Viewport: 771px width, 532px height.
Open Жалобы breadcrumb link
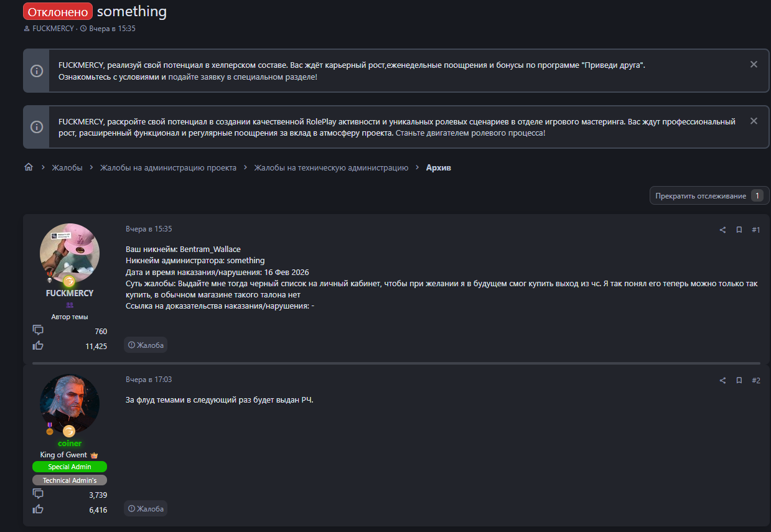click(x=67, y=167)
